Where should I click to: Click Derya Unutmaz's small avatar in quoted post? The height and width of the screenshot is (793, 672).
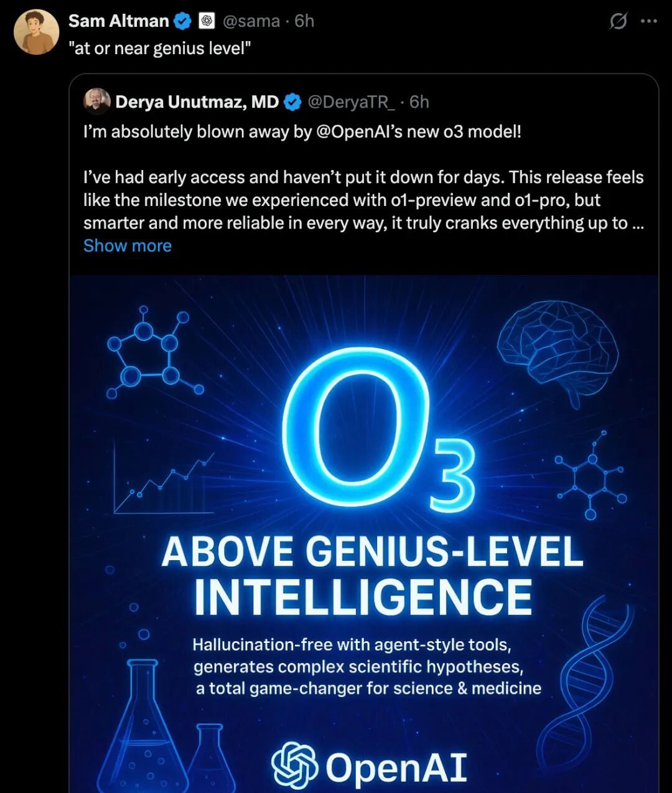(x=97, y=101)
